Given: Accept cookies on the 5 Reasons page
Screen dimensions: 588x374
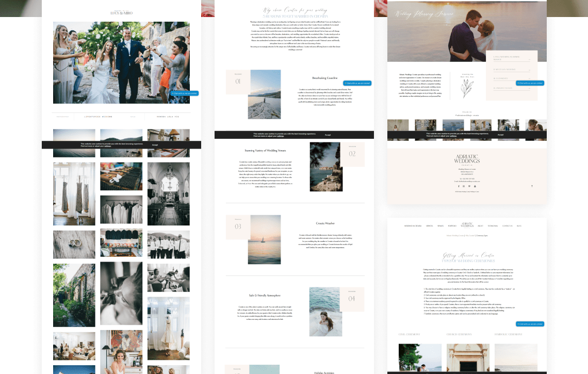Looking at the screenshot, I should coord(328,135).
